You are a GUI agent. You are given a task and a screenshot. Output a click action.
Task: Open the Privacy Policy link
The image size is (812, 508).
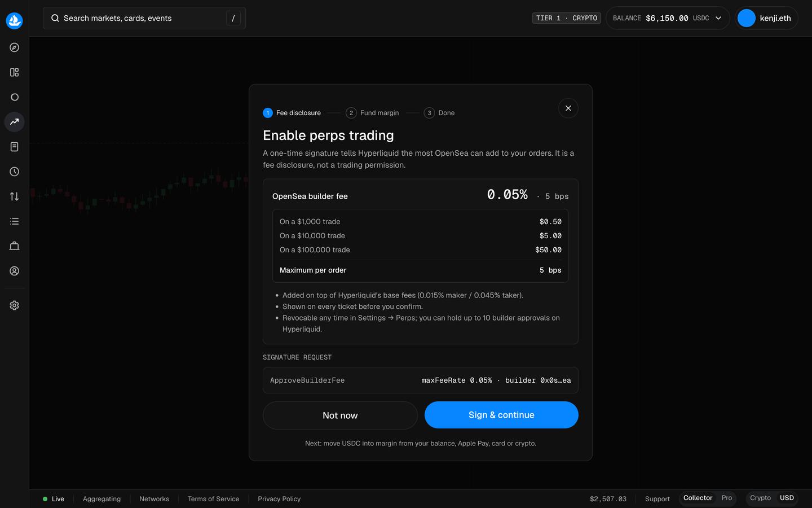tap(279, 499)
